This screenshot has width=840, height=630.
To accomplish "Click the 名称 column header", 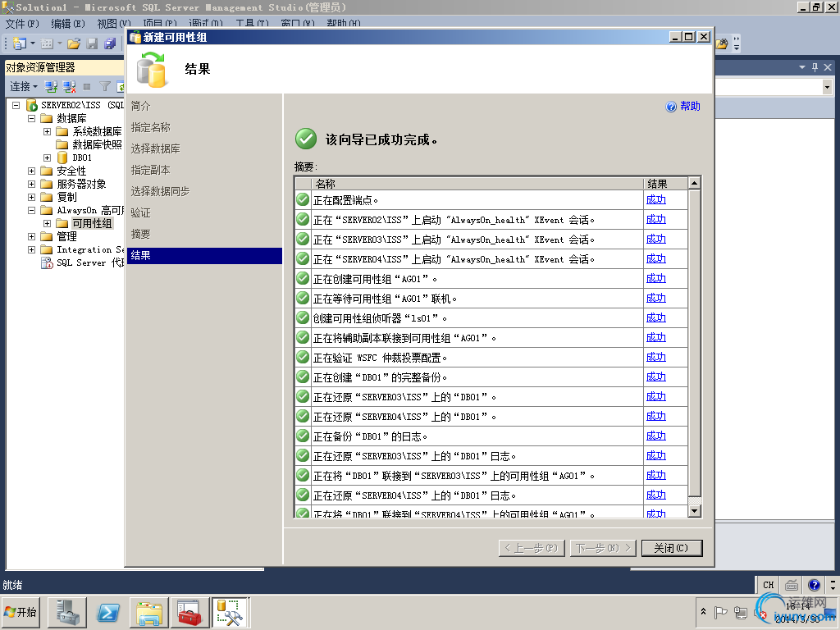I will (x=477, y=184).
